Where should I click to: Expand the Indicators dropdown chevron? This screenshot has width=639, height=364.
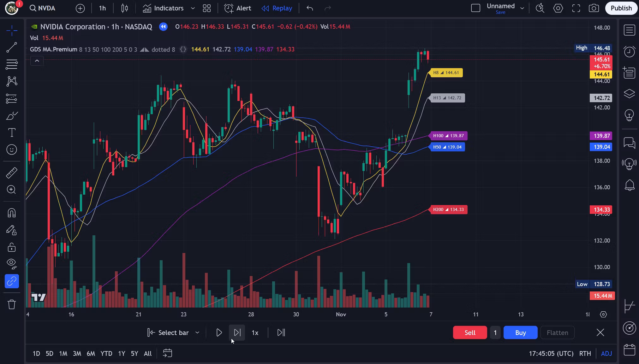(193, 8)
